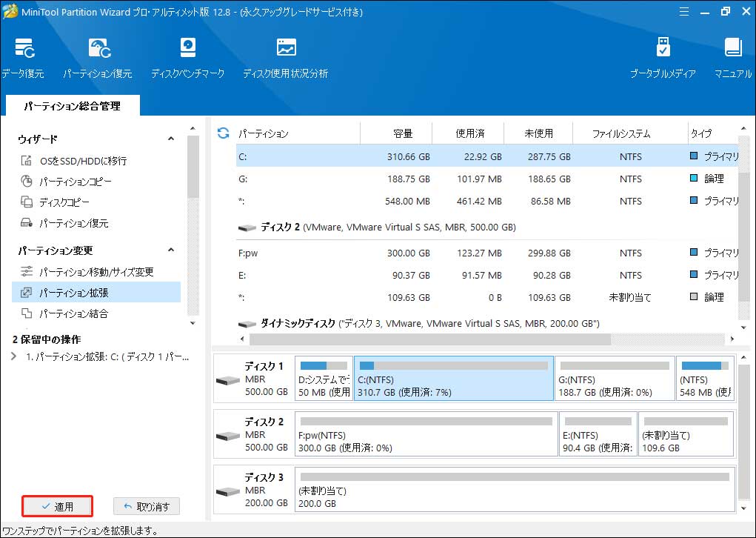Click the 取り消す (Undo) button
756x538 pixels.
pyautogui.click(x=147, y=507)
